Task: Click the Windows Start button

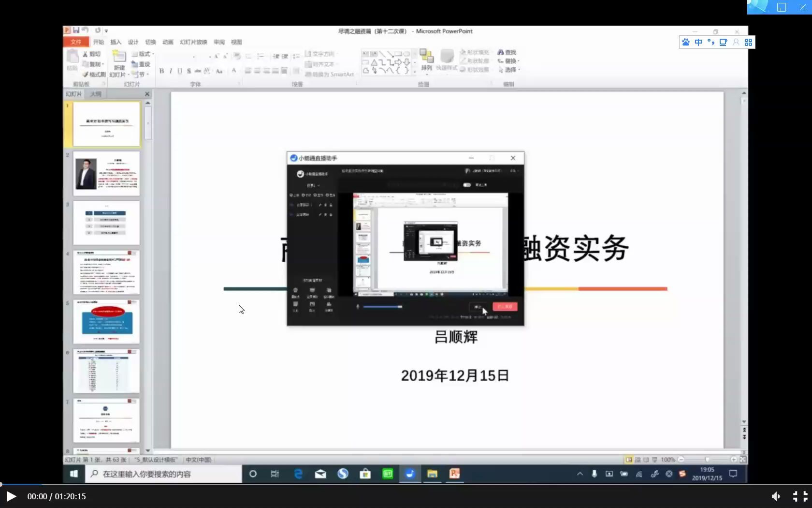Action: (74, 474)
